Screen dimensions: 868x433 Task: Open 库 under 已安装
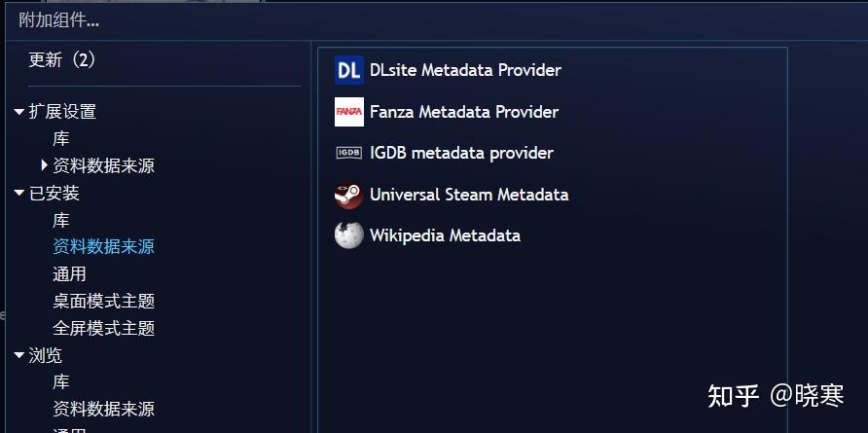click(61, 220)
